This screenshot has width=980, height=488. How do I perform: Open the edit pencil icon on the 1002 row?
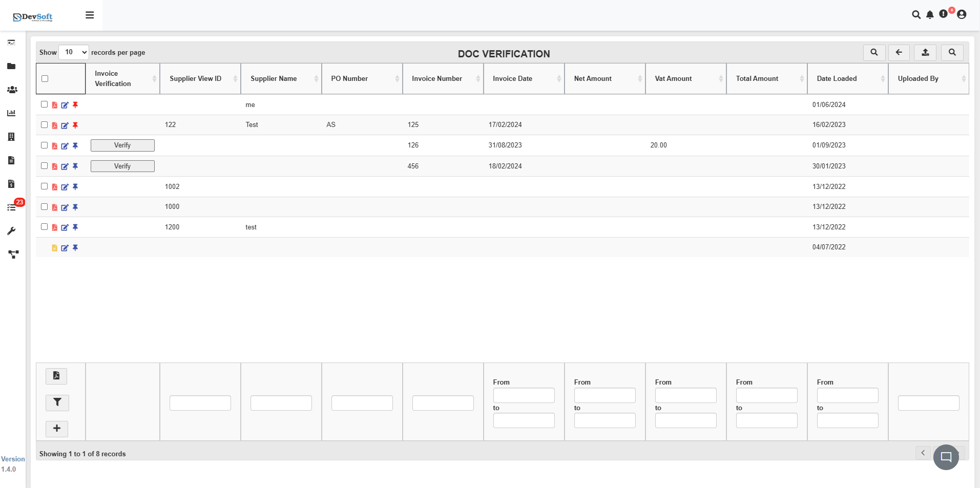pos(65,187)
